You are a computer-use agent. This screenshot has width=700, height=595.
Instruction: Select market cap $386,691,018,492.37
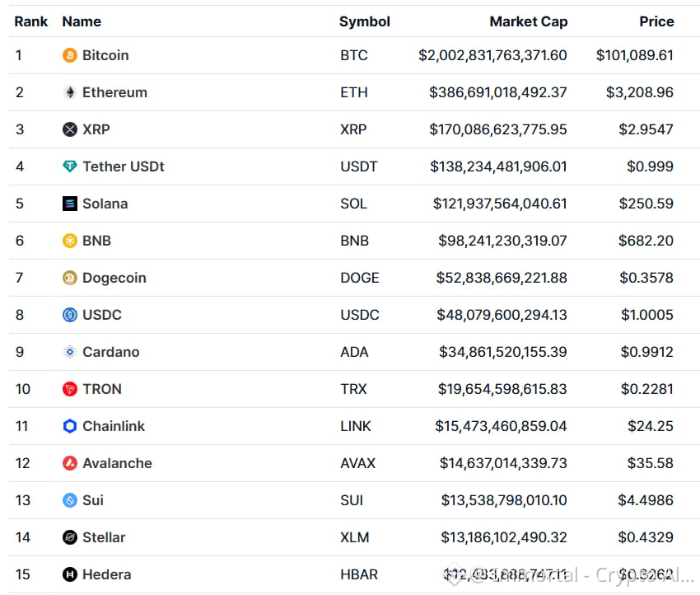(x=498, y=92)
